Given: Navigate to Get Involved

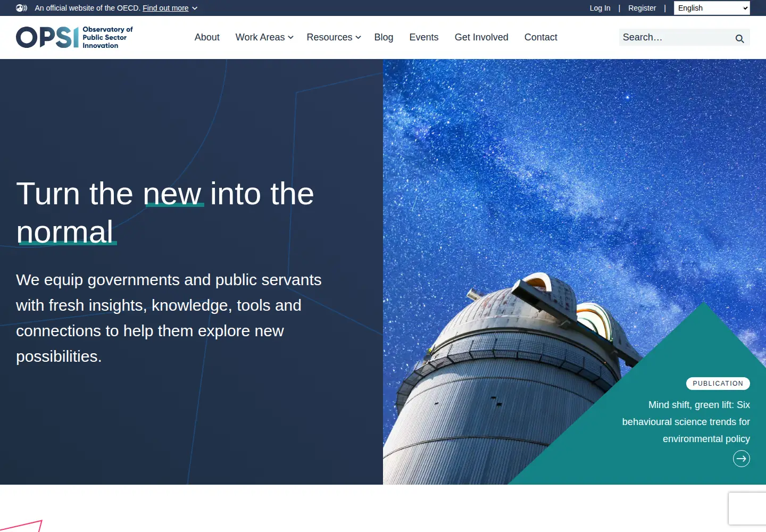Looking at the screenshot, I should click(481, 37).
